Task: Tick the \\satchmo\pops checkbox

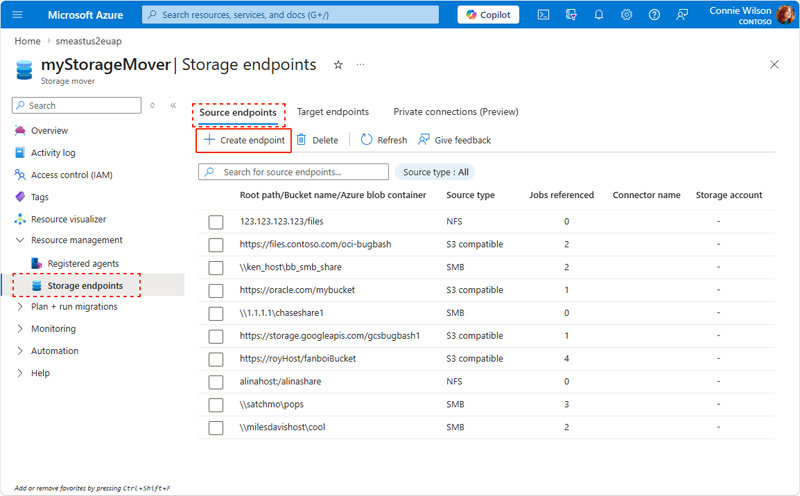Action: 216,405
